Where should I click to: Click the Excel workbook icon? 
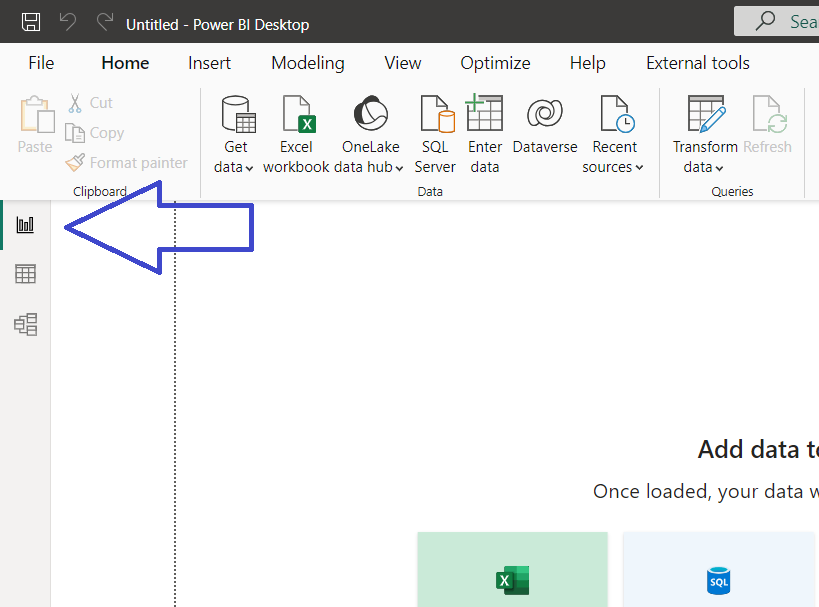(297, 115)
